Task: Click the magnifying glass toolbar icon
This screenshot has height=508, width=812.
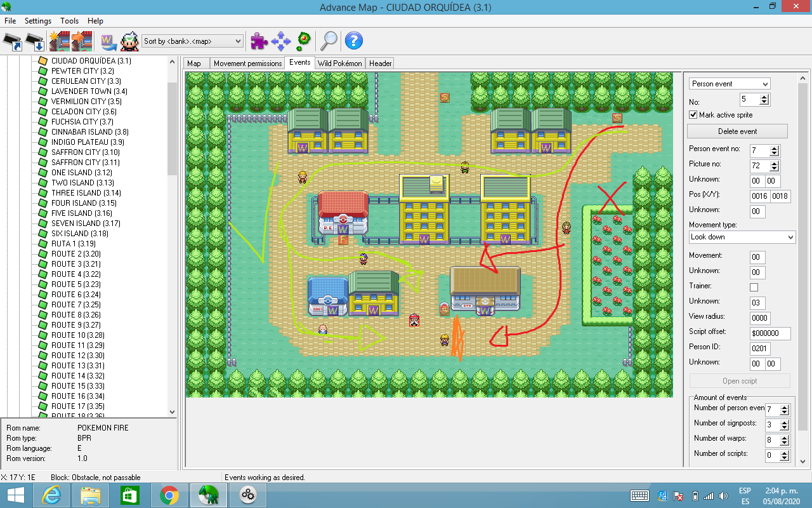Action: (328, 41)
